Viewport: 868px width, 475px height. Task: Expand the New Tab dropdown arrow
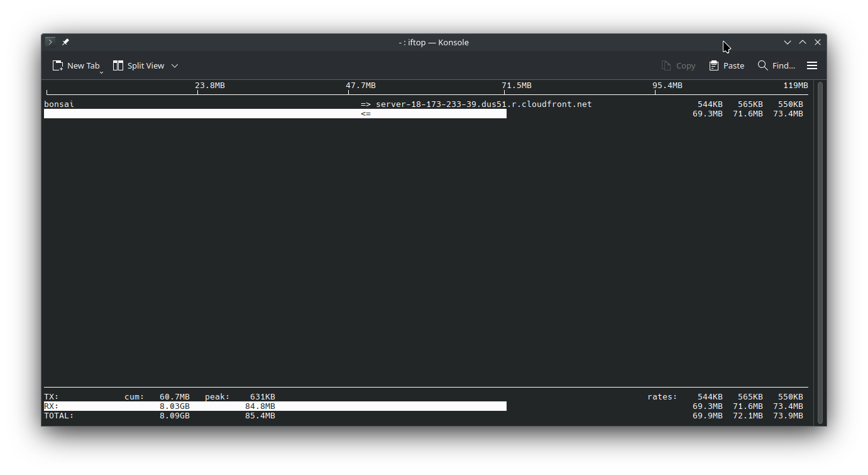point(101,72)
